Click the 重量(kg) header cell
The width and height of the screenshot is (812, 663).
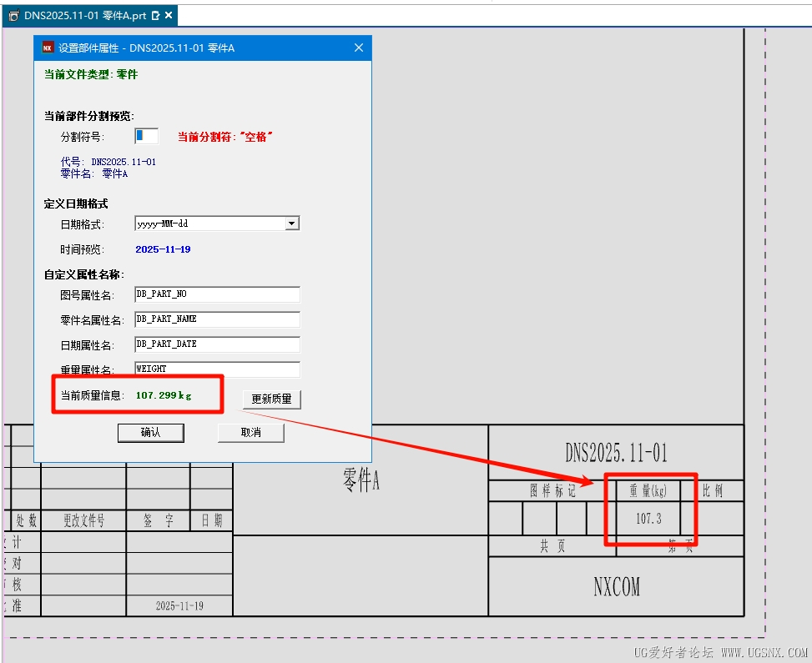pos(648,490)
